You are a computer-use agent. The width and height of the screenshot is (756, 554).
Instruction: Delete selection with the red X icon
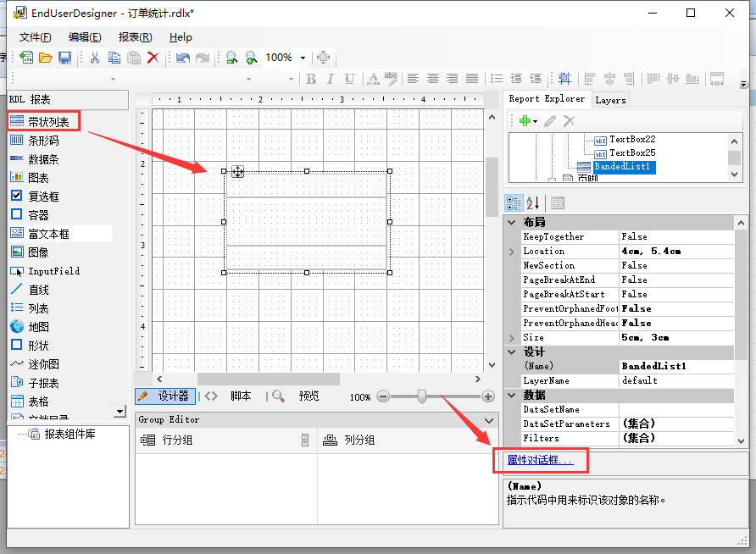point(153,58)
